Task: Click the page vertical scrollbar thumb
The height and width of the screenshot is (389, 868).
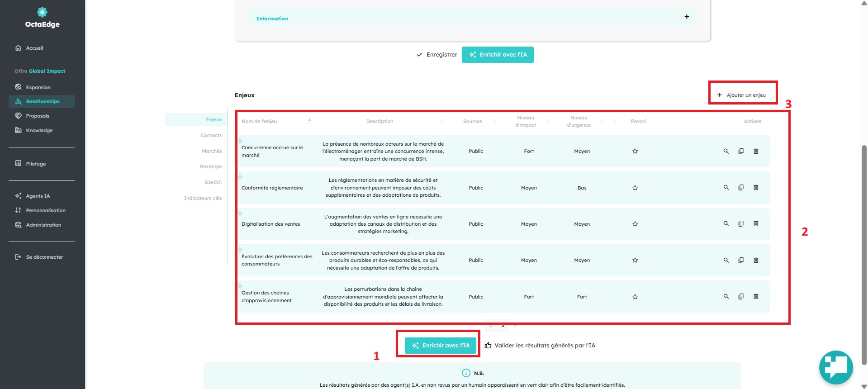Action: tap(864, 255)
